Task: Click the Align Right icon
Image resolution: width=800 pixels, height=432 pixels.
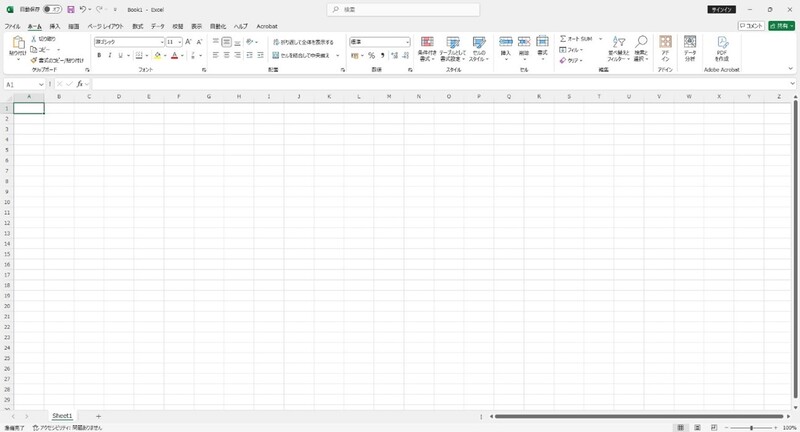Action: (237, 55)
